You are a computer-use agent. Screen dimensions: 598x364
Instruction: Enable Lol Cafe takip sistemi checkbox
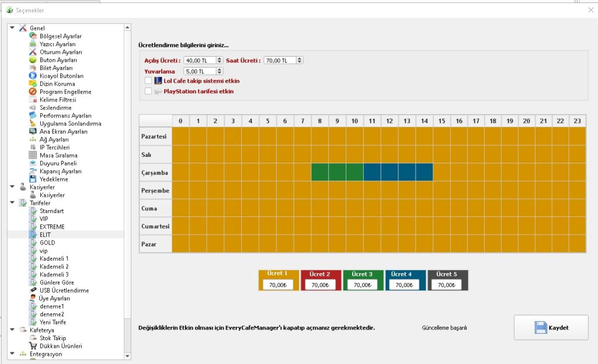coord(148,81)
